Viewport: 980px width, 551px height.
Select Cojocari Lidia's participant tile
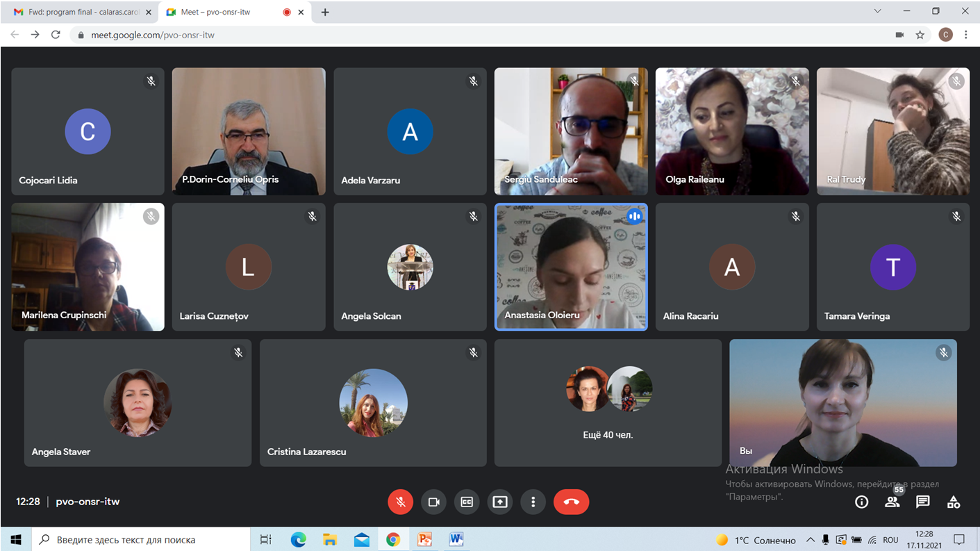(x=88, y=131)
